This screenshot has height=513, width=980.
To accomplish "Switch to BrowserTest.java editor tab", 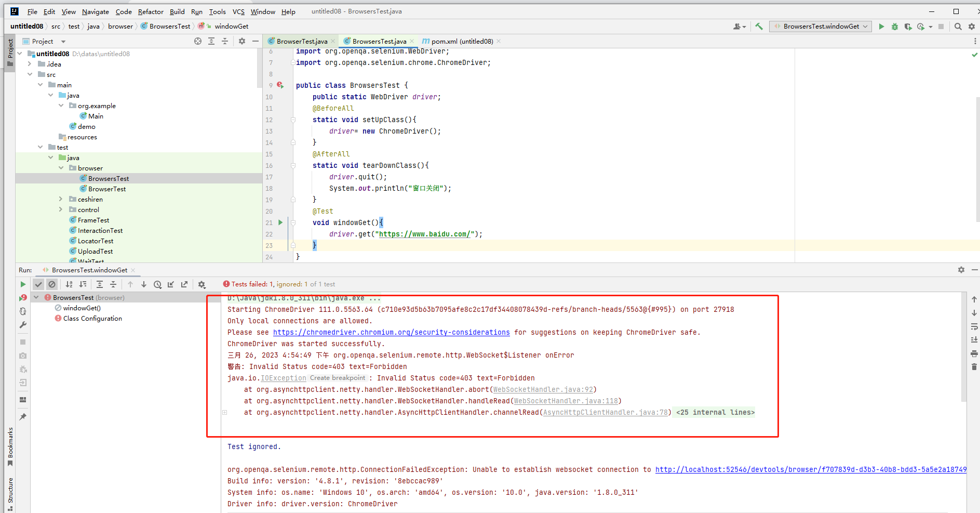I will (x=302, y=41).
